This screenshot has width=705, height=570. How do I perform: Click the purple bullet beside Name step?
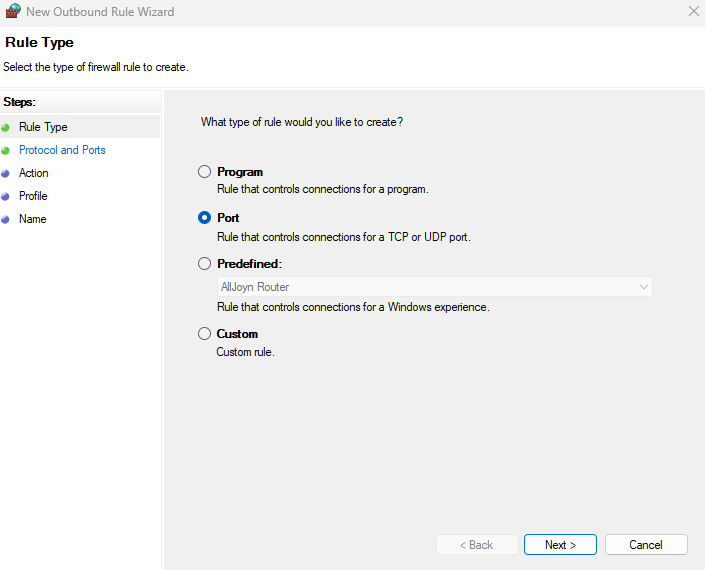(x=6, y=219)
